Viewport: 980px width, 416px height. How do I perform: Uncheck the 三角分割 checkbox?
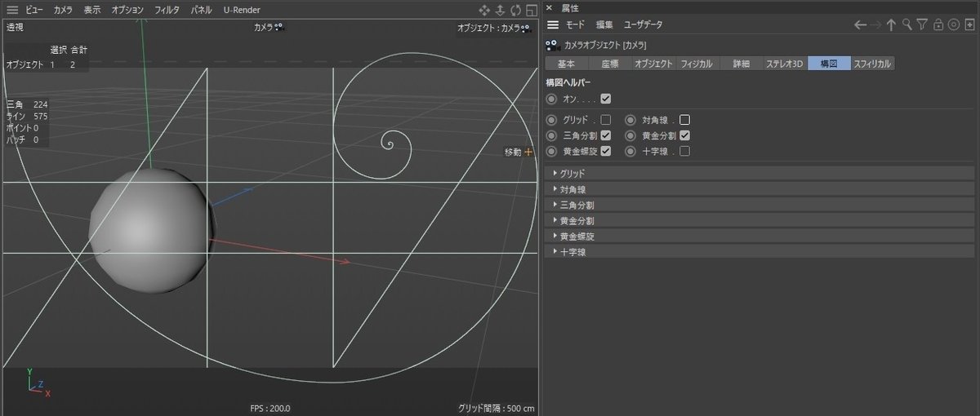point(605,135)
